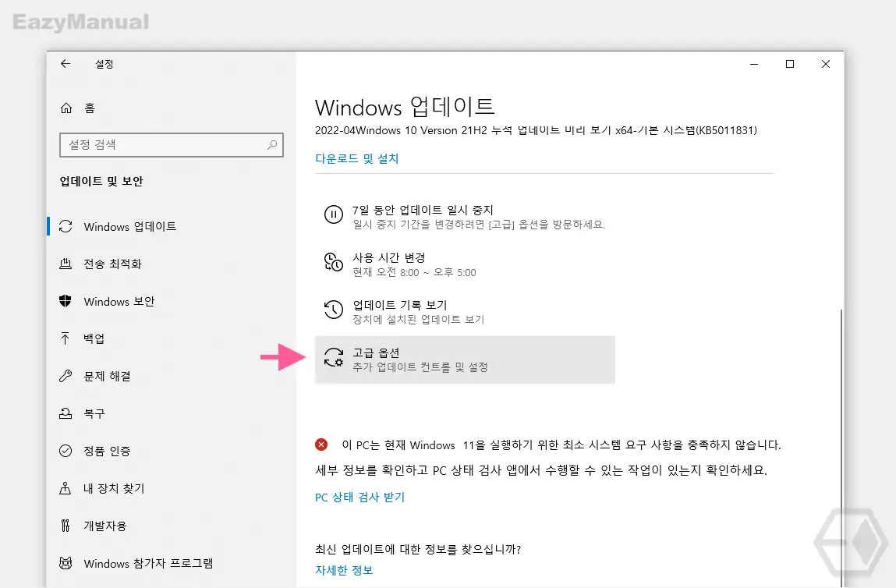
Task: Click the Recovery (복구) icon
Action: tap(66, 413)
